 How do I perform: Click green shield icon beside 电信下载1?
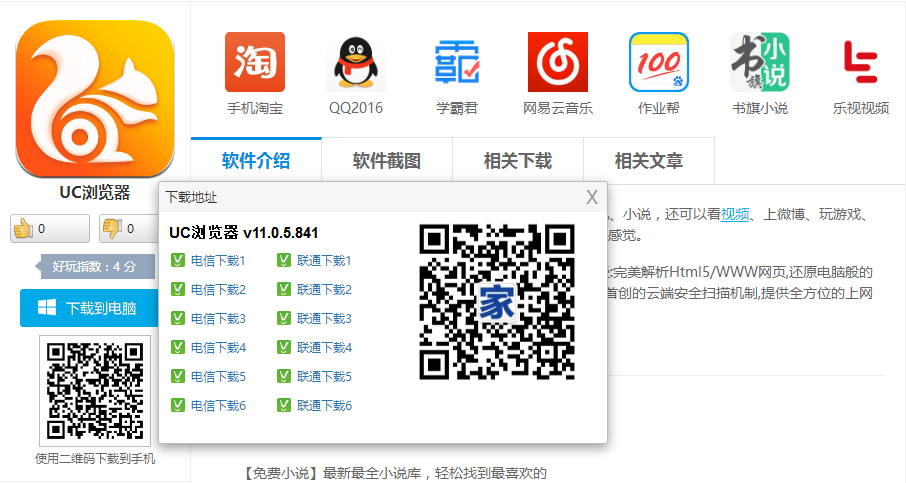(177, 261)
